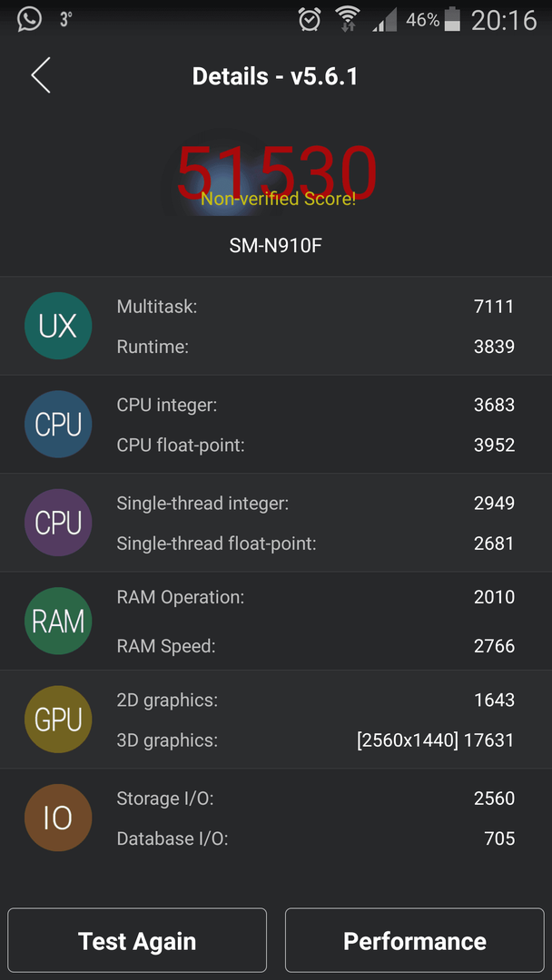Tap the back arrow icon
The image size is (552, 980).
coord(41,75)
